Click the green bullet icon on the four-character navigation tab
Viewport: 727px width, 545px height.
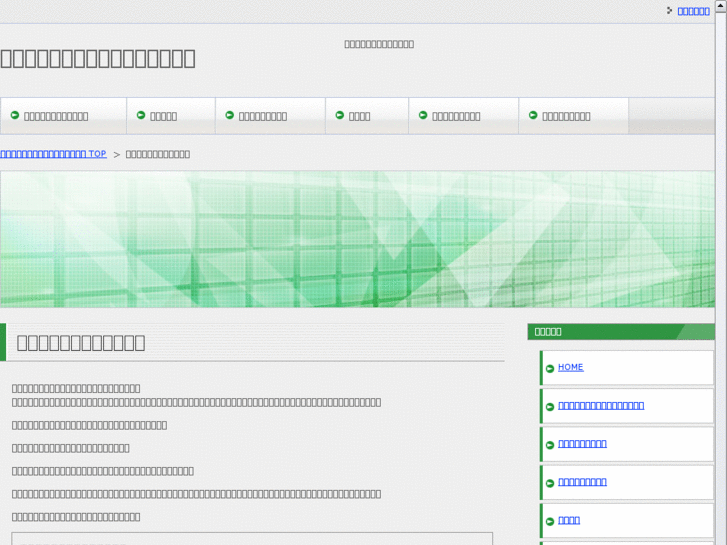click(x=340, y=115)
